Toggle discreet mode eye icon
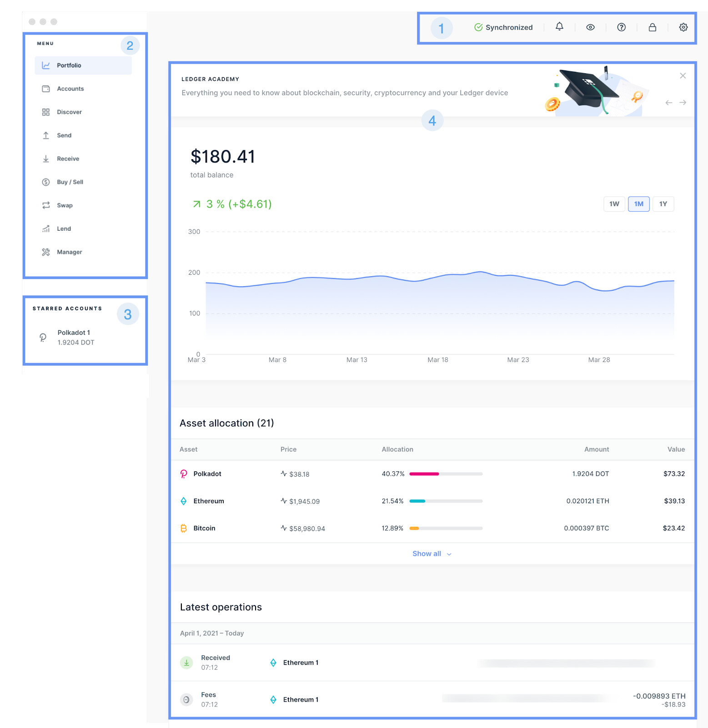Image resolution: width=708 pixels, height=728 pixels. click(590, 27)
